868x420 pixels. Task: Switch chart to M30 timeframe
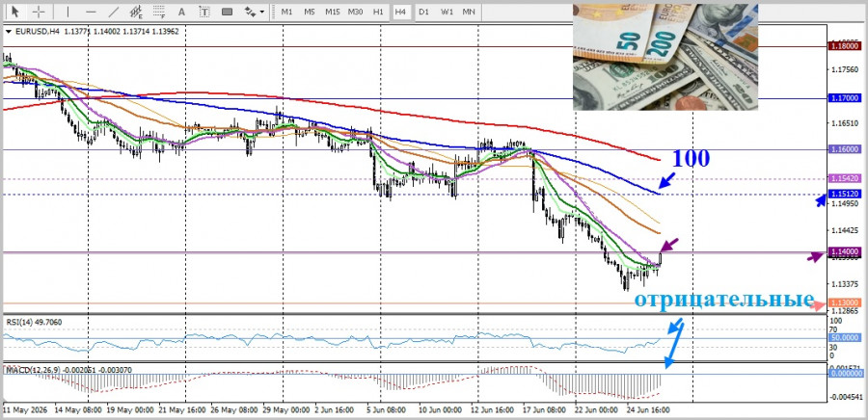pos(355,12)
